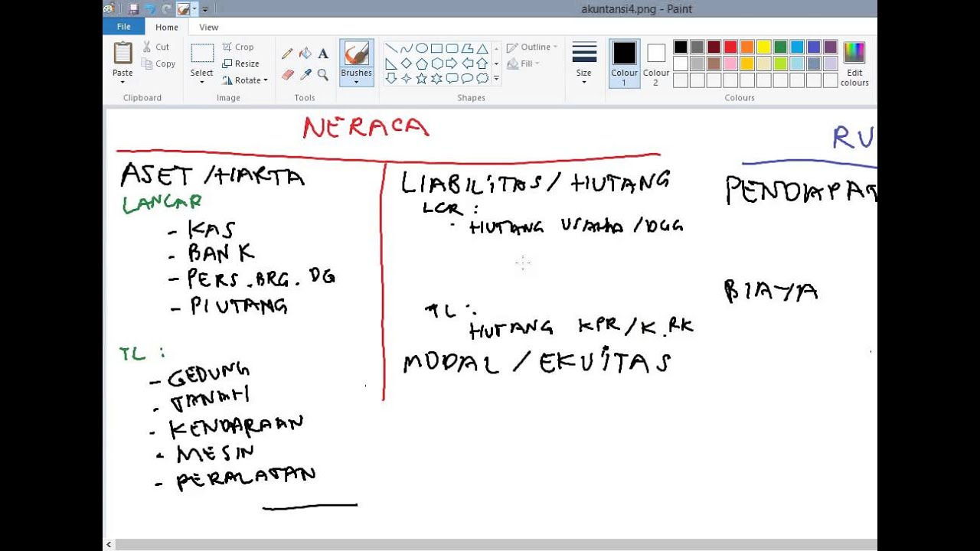980x551 pixels.
Task: Choose the Polygon shape
Action: tap(467, 48)
